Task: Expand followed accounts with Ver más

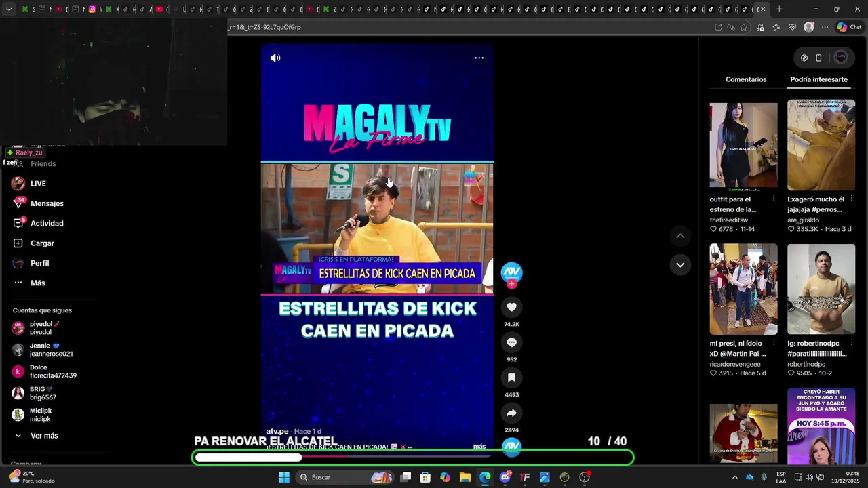Action: (36, 436)
